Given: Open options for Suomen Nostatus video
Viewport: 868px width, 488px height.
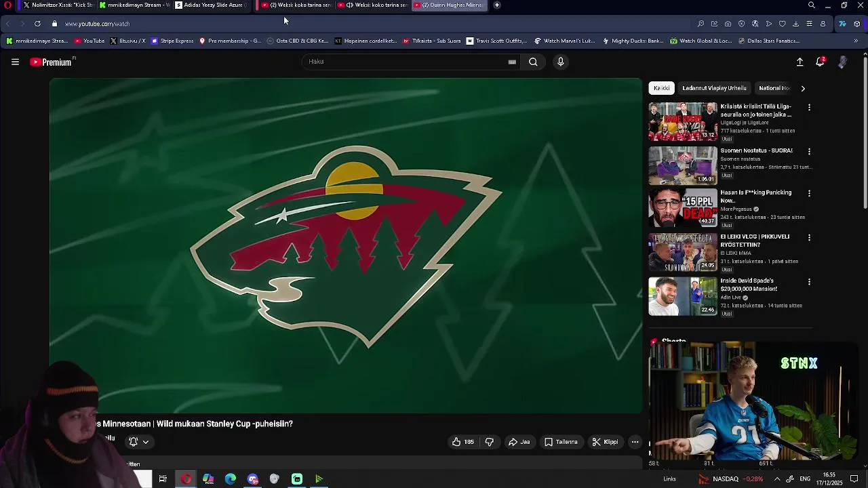Looking at the screenshot, I should [809, 151].
